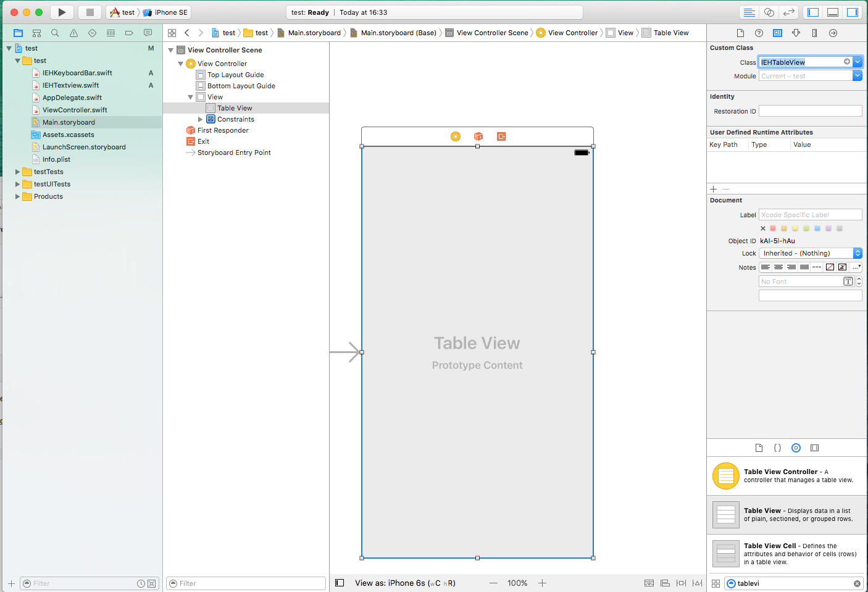The image size is (868, 592).
Task: Show the Attributes inspector
Action: pos(796,33)
